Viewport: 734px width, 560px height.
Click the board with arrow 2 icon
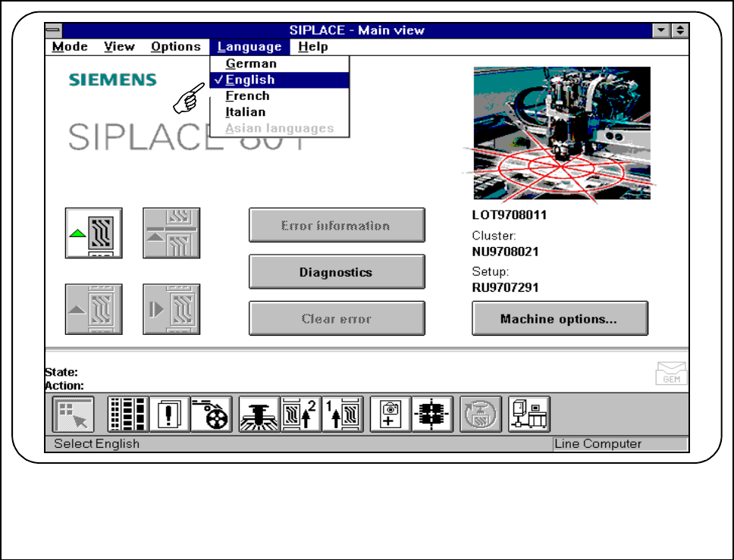[x=301, y=414]
